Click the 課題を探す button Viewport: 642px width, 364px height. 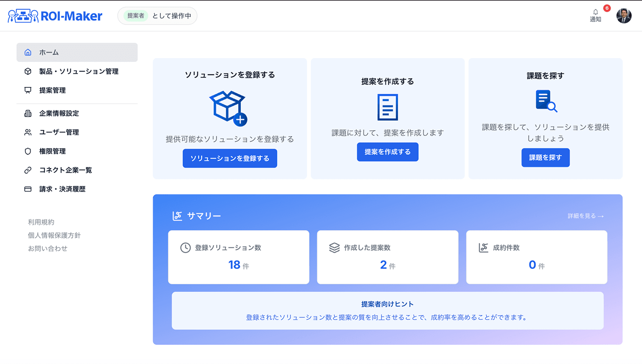(x=545, y=157)
